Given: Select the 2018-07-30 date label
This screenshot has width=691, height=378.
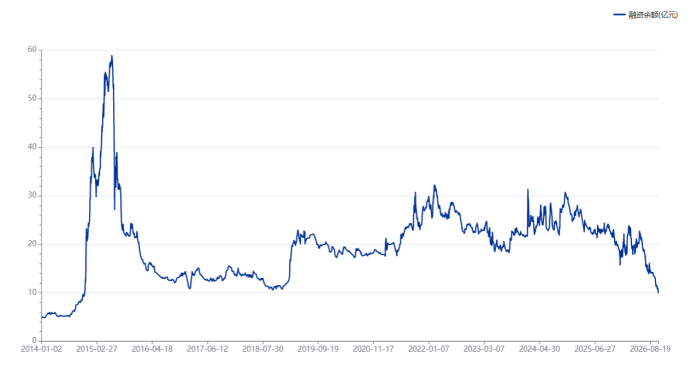Looking at the screenshot, I should coord(263,349).
